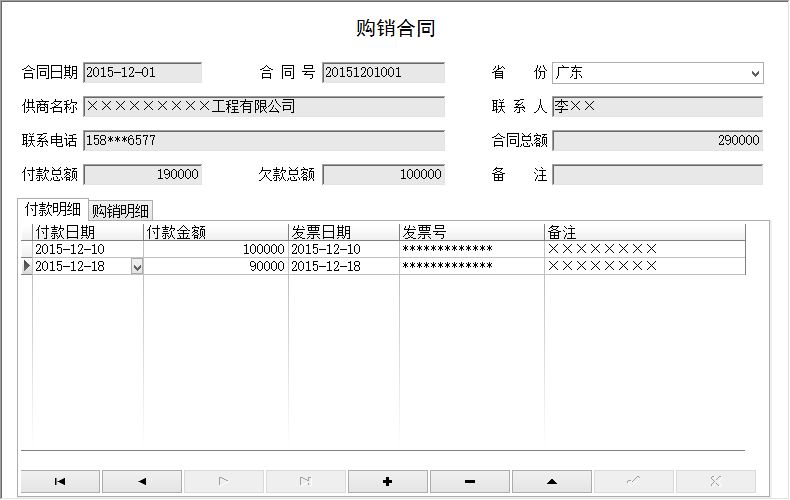Image resolution: width=790 pixels, height=500 pixels.
Task: Delete record with the minus button
Action: (470, 482)
